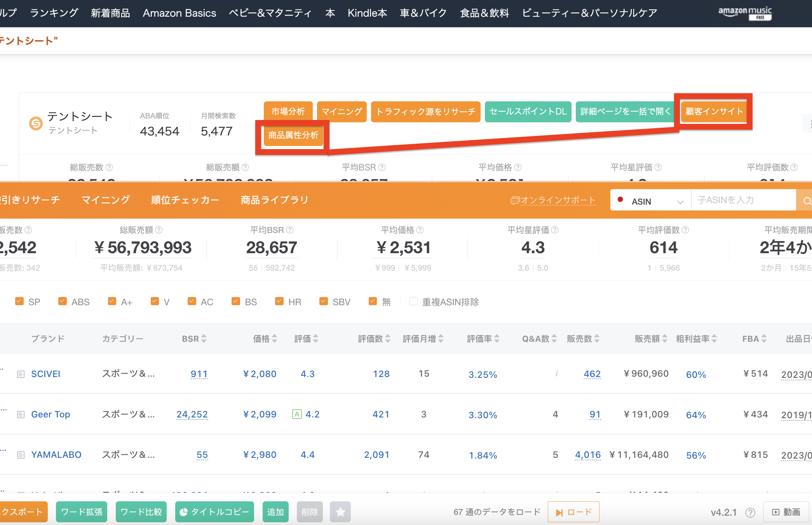The width and height of the screenshot is (812, 525).
Task: Sort by 評価 column arrows
Action: click(316, 339)
